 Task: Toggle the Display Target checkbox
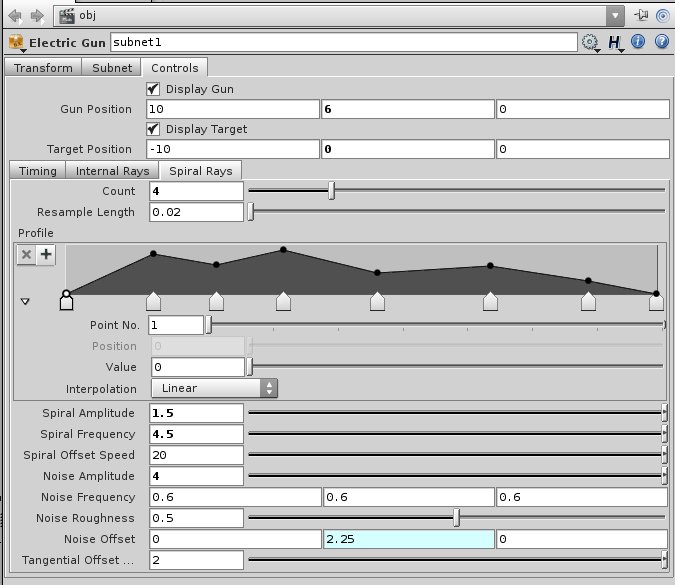pos(154,129)
